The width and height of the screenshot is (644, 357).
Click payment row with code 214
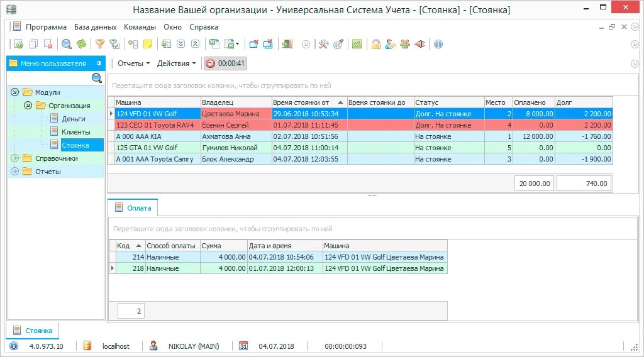(x=278, y=257)
